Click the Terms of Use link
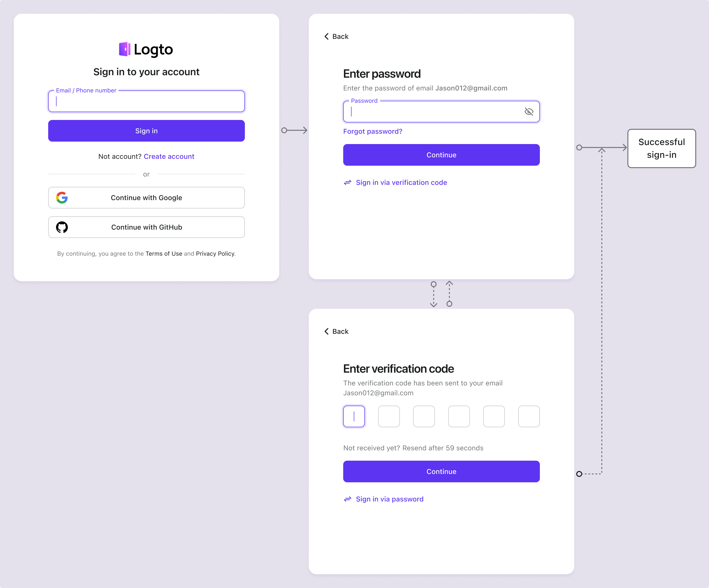The width and height of the screenshot is (709, 588). (x=164, y=253)
